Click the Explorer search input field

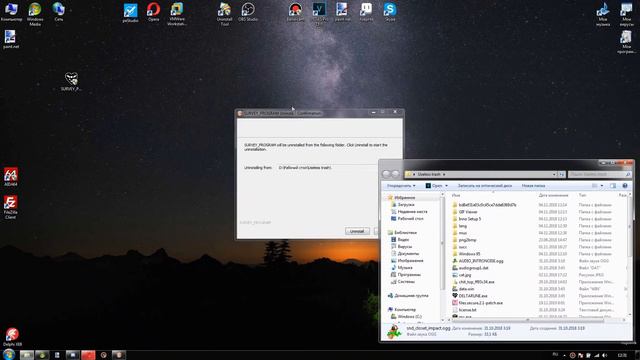[x=600, y=174]
